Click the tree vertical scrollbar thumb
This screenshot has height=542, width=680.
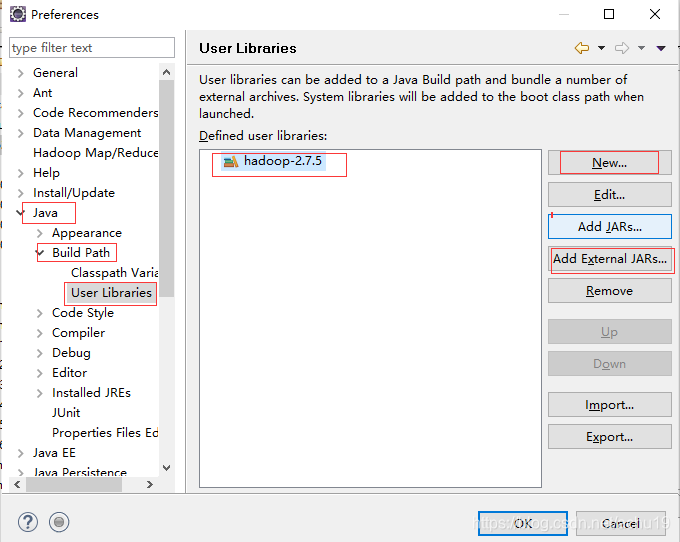(167, 189)
